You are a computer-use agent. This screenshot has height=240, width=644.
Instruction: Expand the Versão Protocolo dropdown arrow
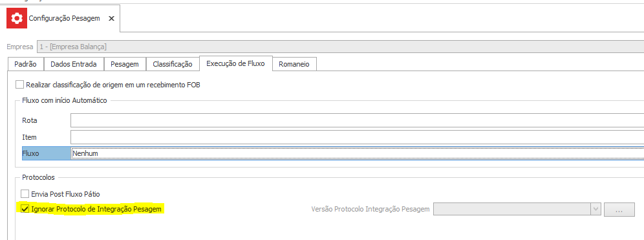tap(596, 209)
